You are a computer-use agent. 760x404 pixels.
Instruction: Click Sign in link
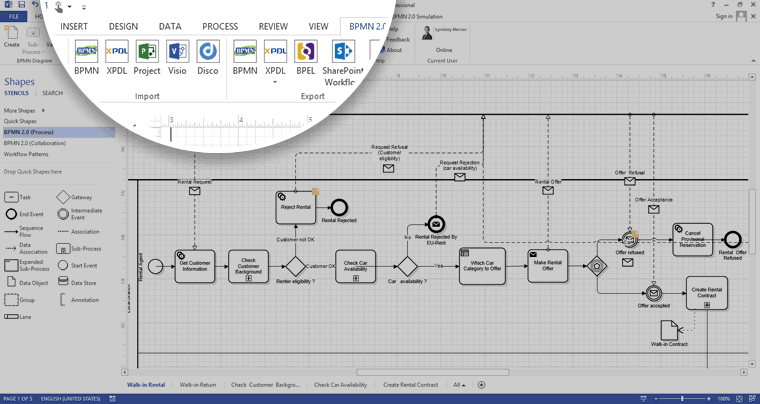pyautogui.click(x=724, y=16)
